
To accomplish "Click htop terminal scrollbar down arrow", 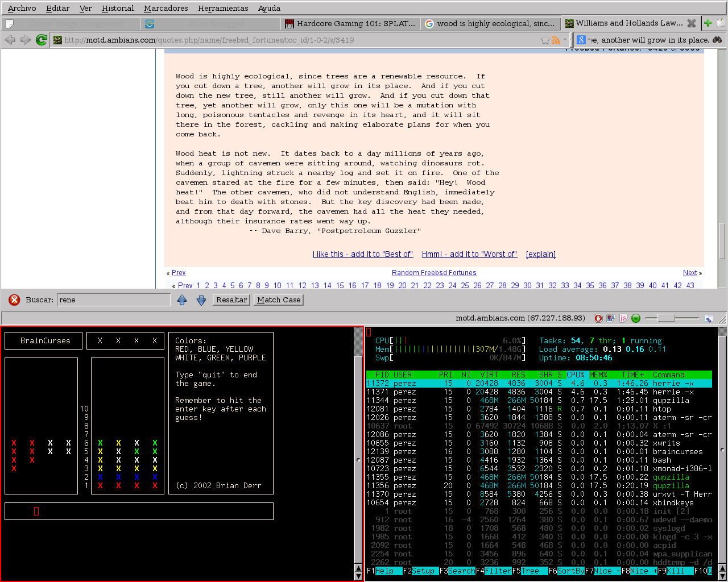I will pyautogui.click(x=722, y=576).
